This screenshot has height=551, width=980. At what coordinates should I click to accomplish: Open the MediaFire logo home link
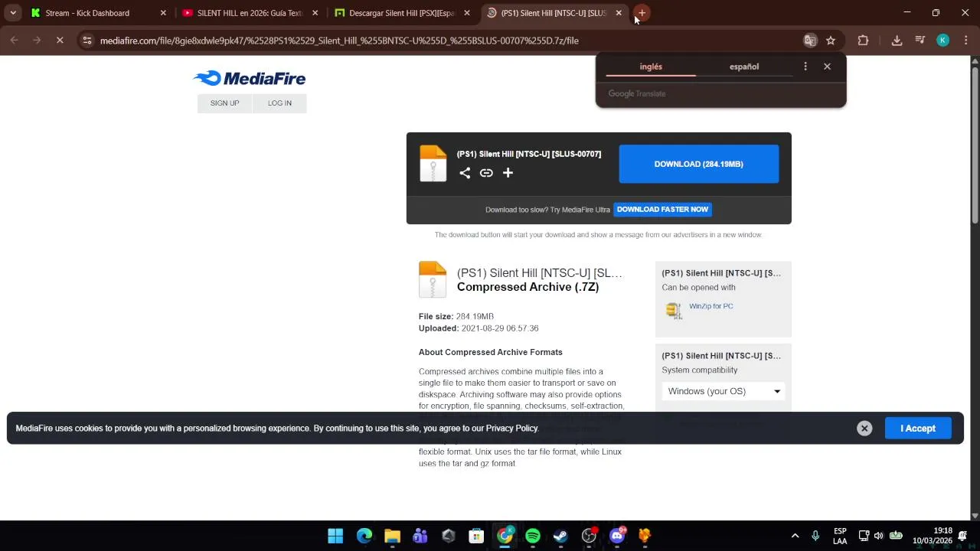click(x=250, y=78)
